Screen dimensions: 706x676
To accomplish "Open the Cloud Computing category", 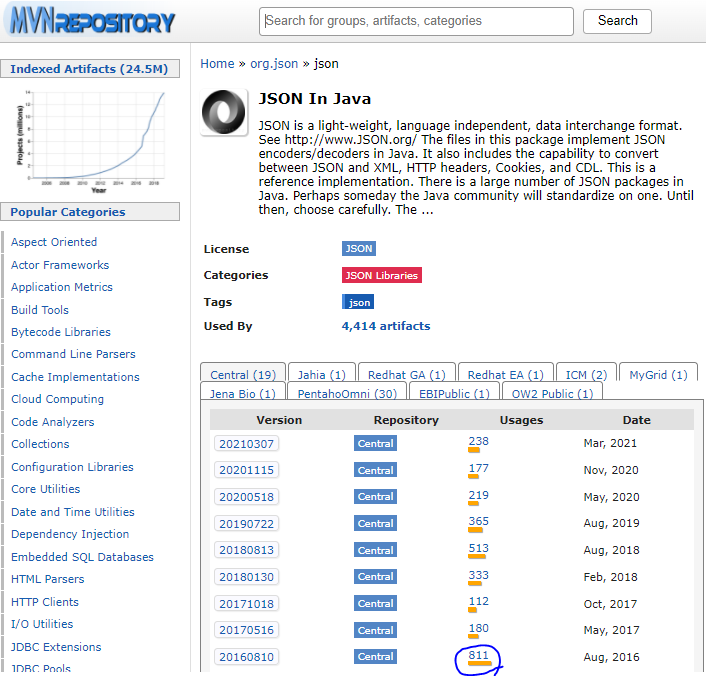I will pyautogui.click(x=58, y=399).
